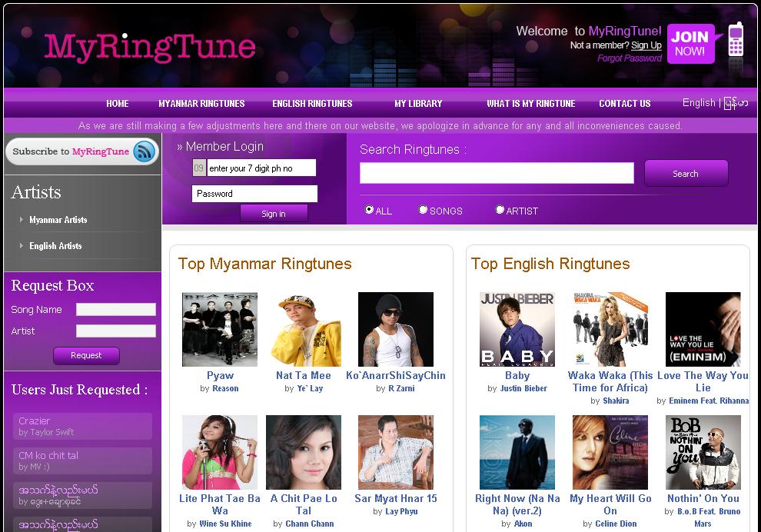761x532 pixels.
Task: Focus the Password field
Action: 254,194
